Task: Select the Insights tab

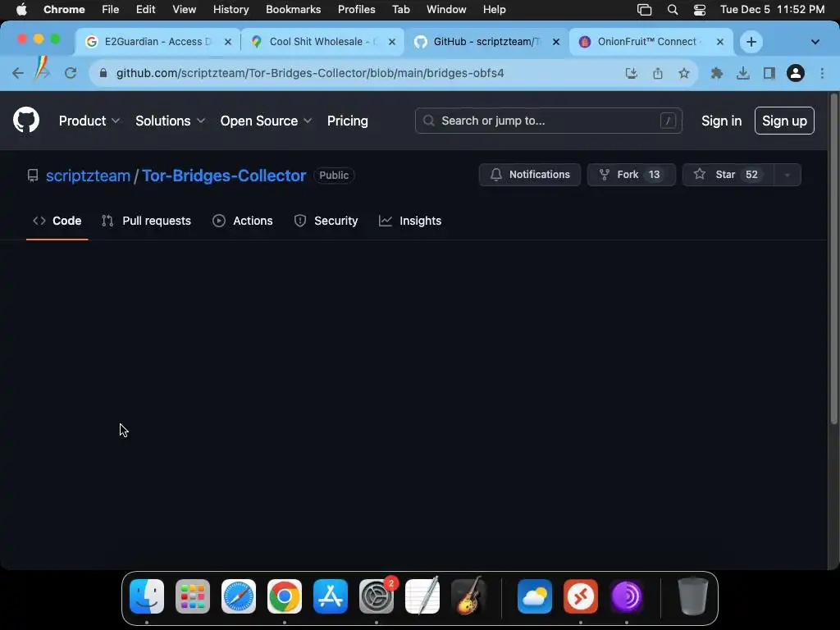Action: coord(410,221)
